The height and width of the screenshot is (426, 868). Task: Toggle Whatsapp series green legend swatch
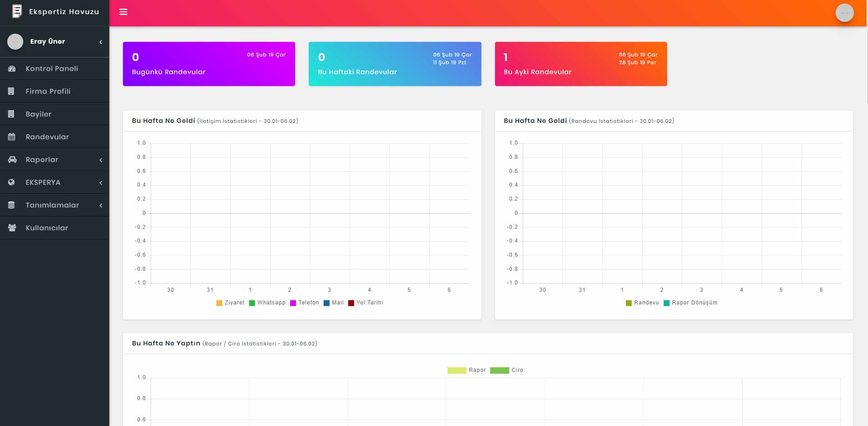pos(252,303)
